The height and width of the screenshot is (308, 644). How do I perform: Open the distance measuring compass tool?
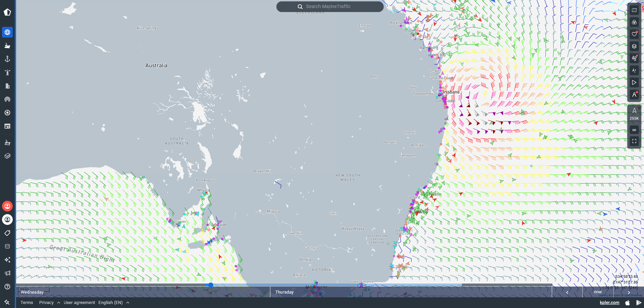point(634,95)
